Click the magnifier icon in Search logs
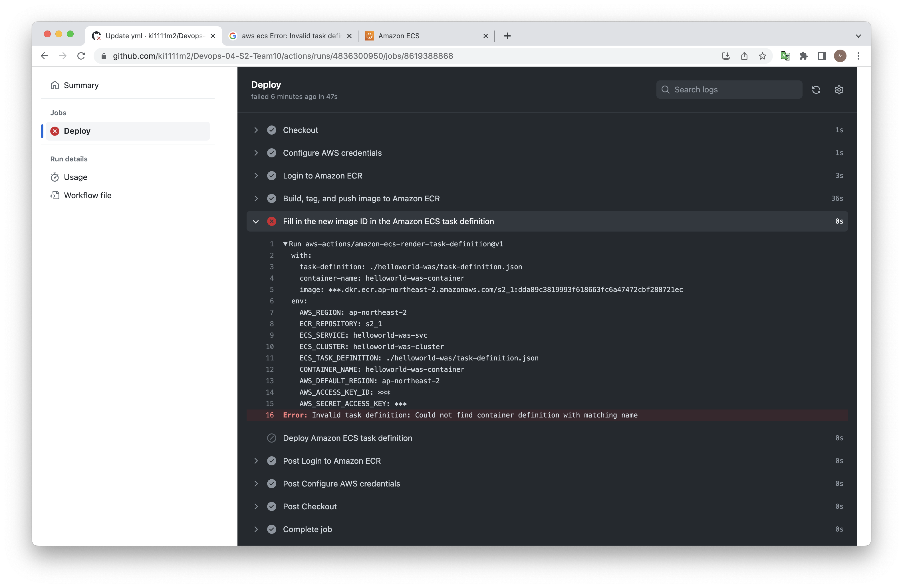The width and height of the screenshot is (903, 588). click(x=665, y=90)
